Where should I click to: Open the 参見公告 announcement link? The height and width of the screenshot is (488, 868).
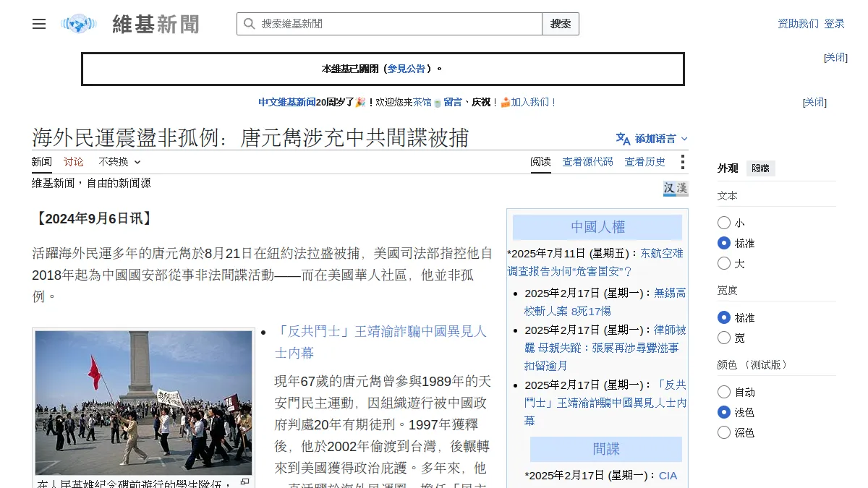(x=407, y=69)
